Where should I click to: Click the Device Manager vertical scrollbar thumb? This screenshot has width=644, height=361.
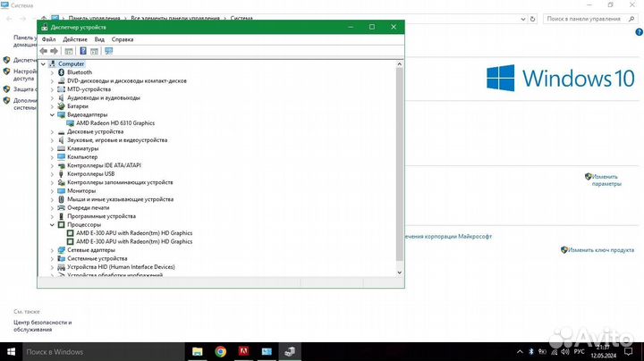(x=399, y=164)
